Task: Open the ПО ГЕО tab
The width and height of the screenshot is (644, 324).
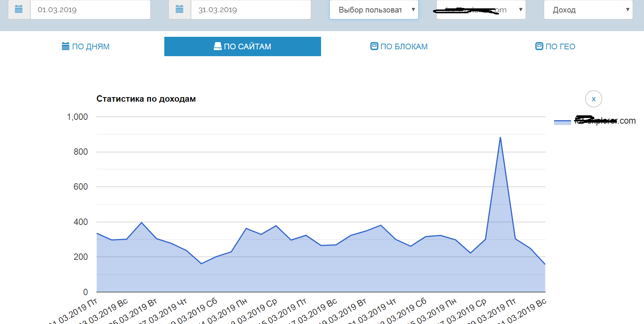Action: click(x=556, y=46)
